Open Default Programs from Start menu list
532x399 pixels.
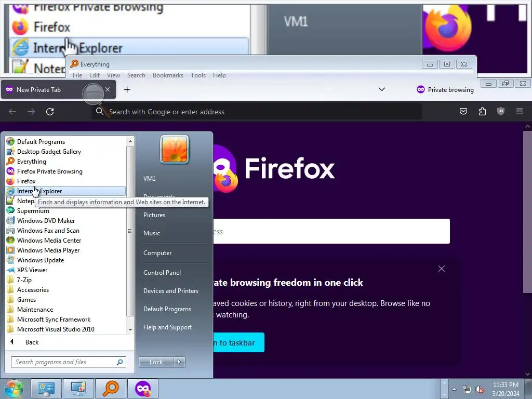(41, 141)
